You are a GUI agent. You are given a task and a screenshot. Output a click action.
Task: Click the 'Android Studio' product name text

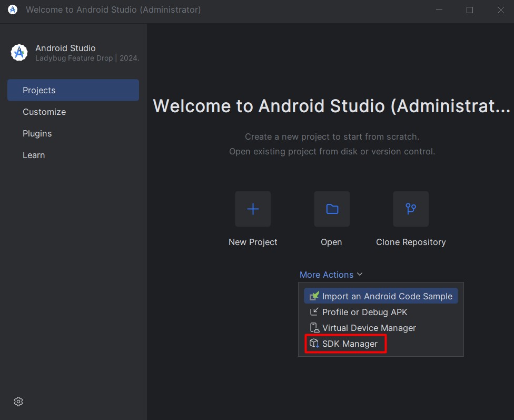pyautogui.click(x=65, y=48)
